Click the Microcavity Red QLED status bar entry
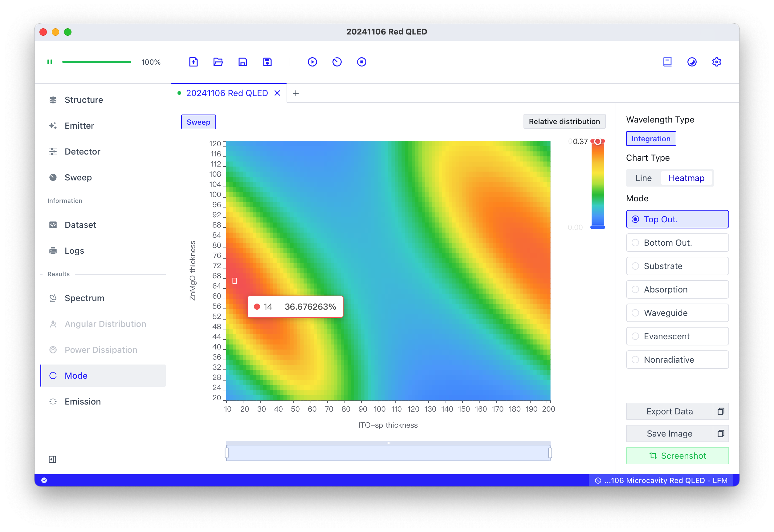Viewport: 774px width, 532px height. [662, 481]
